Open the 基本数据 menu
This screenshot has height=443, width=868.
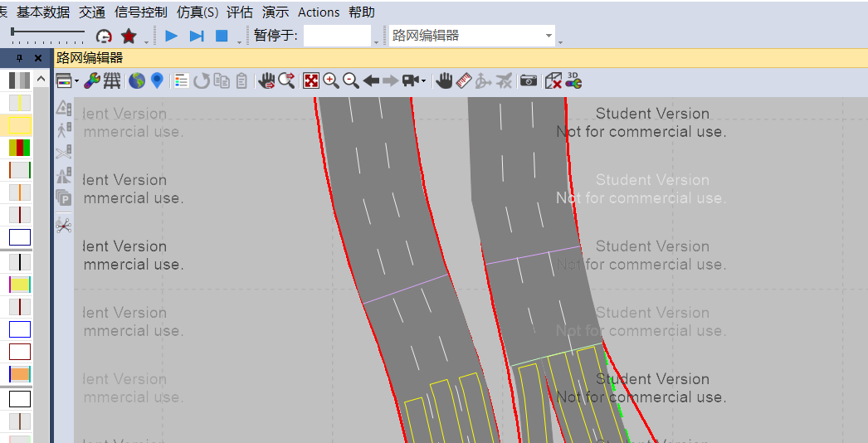[x=43, y=12]
